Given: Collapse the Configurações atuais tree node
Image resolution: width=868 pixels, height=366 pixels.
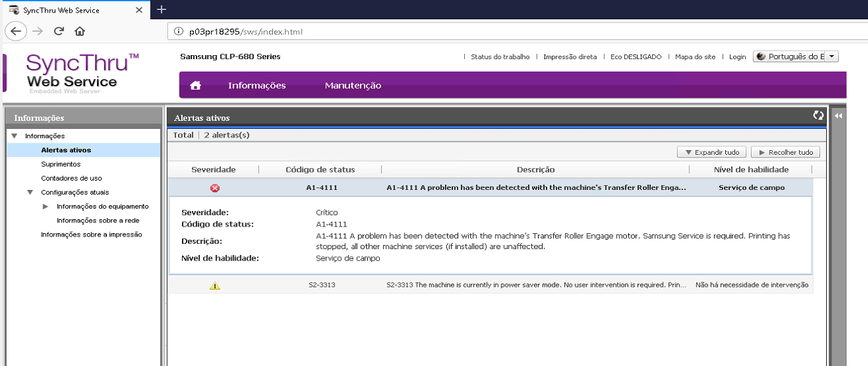Looking at the screenshot, I should pyautogui.click(x=30, y=193).
